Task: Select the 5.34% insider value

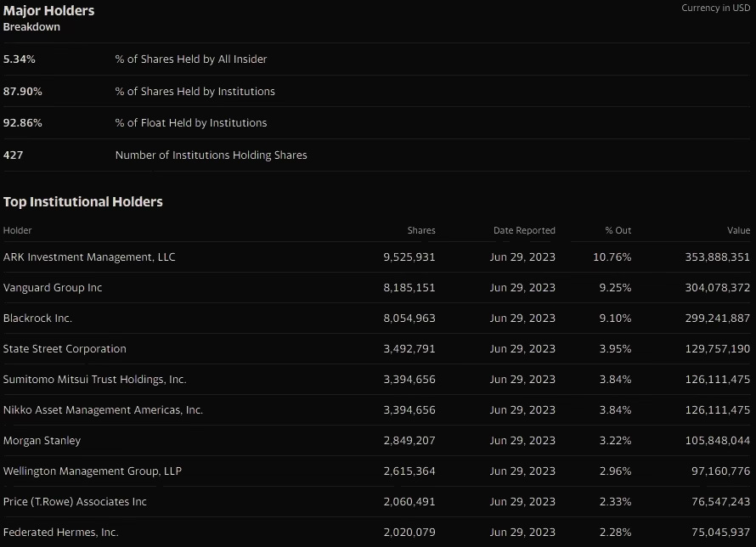Action: [x=20, y=59]
